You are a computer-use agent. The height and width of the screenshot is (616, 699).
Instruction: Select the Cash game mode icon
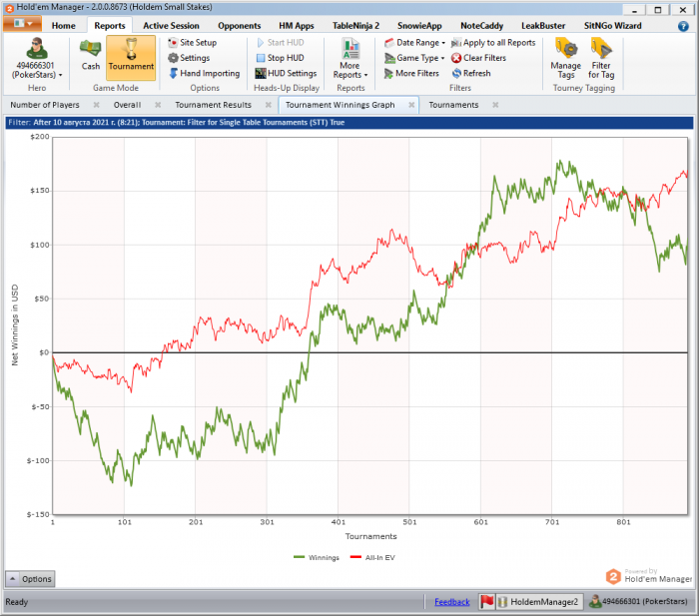(x=91, y=49)
